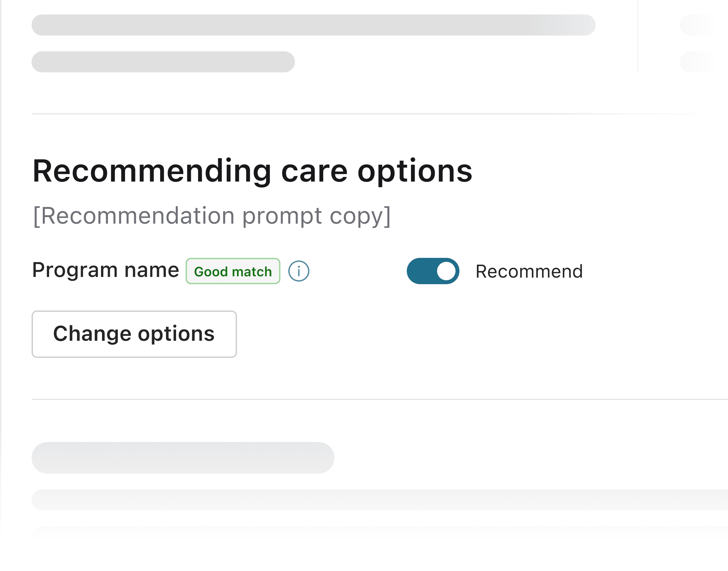
Task: Click the divider line below Change options
Action: click(x=380, y=399)
